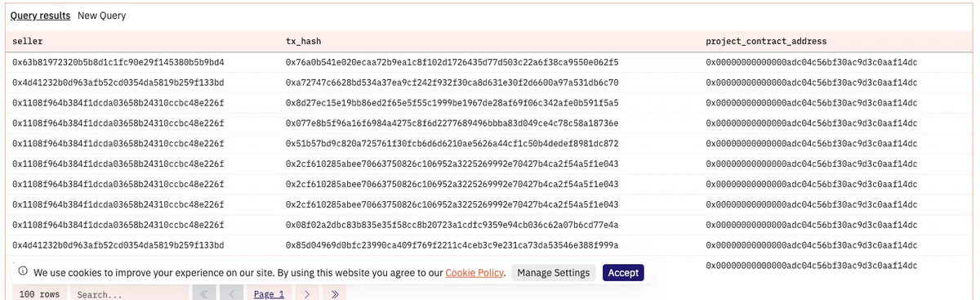
Task: Select the tx_hash cell starting 0x76a0b541
Action: 452,62
